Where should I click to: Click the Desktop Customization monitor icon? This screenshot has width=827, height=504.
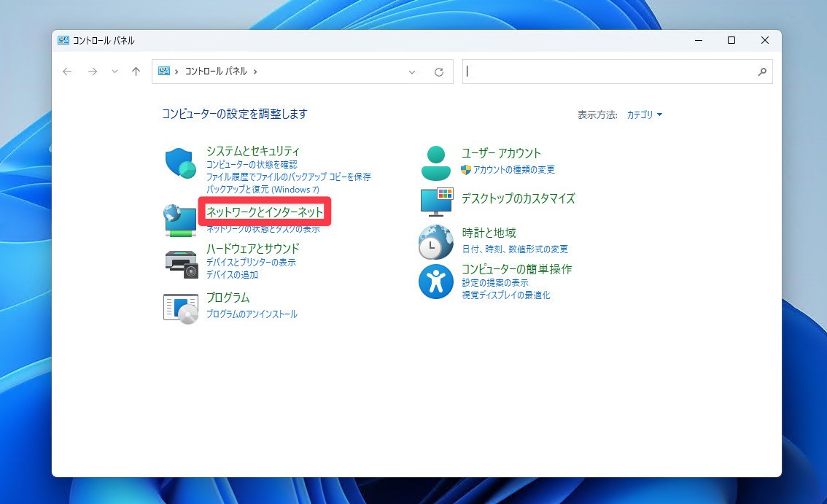pyautogui.click(x=437, y=202)
